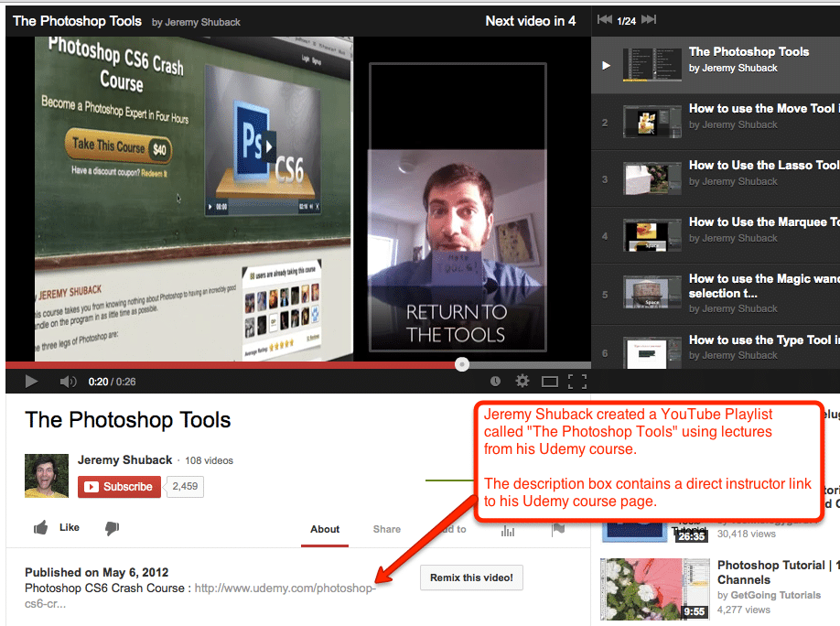
Task: Open the GetGoing Tutorials channel link
Action: [776, 596]
